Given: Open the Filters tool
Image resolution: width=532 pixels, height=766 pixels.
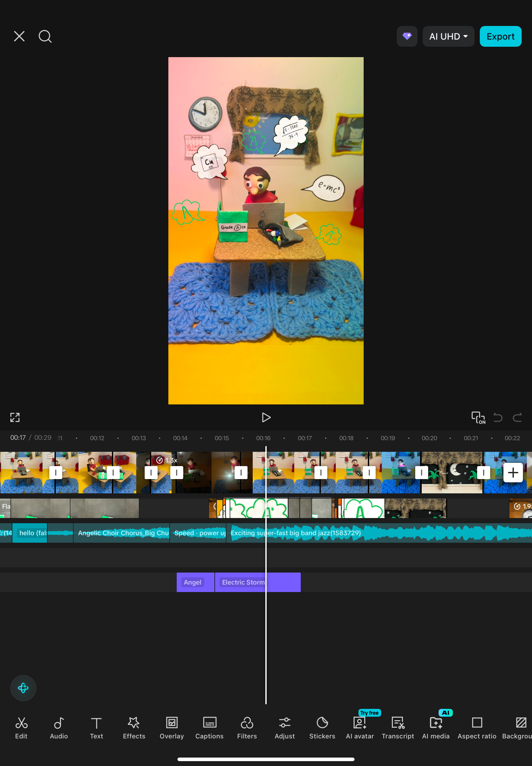Looking at the screenshot, I should point(247,728).
